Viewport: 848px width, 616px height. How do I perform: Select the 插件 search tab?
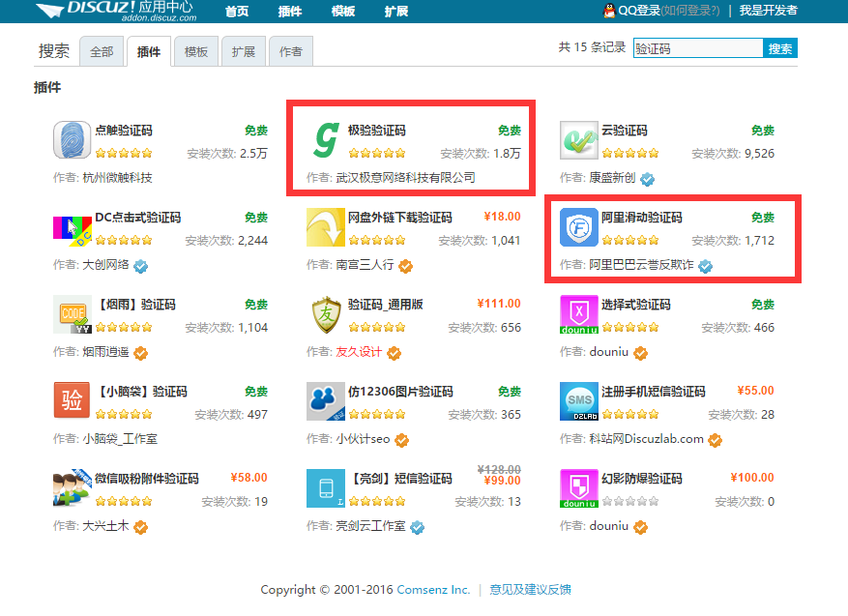point(149,51)
